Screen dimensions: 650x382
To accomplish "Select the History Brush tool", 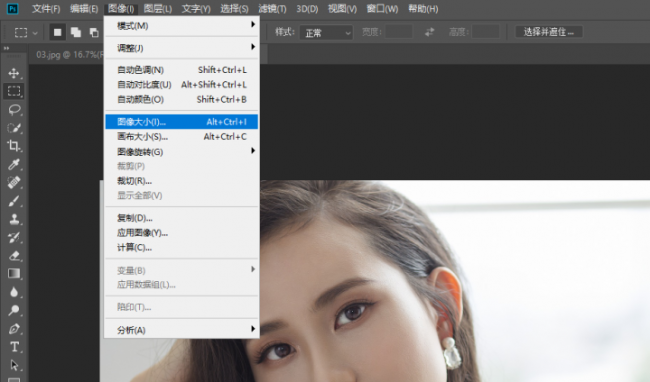I will (x=14, y=237).
